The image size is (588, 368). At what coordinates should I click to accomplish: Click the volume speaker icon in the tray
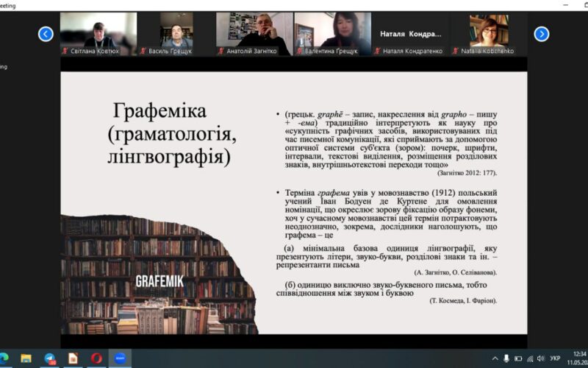click(540, 358)
